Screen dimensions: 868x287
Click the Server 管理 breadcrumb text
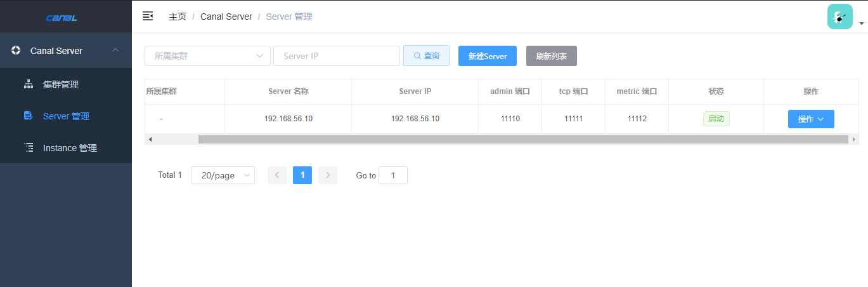tap(289, 17)
